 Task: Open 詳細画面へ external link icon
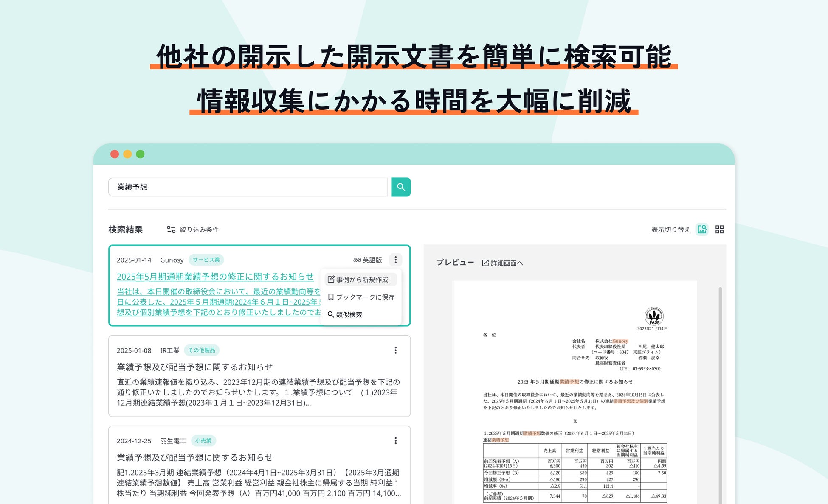coord(485,263)
